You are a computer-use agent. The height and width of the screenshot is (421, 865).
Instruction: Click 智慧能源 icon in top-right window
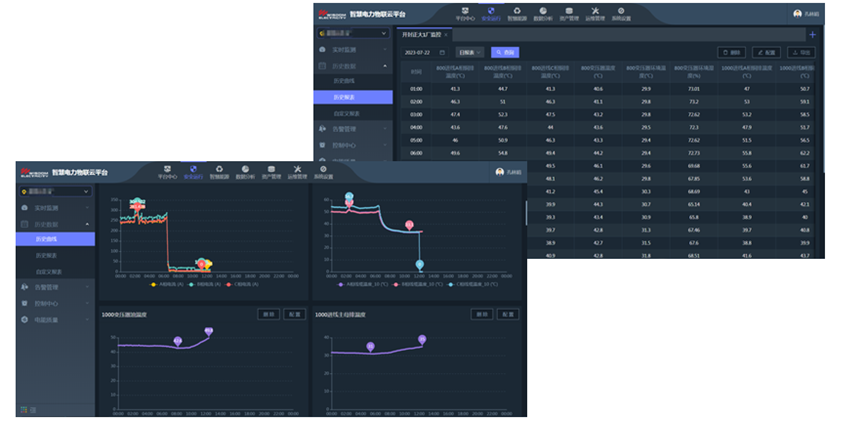click(516, 14)
